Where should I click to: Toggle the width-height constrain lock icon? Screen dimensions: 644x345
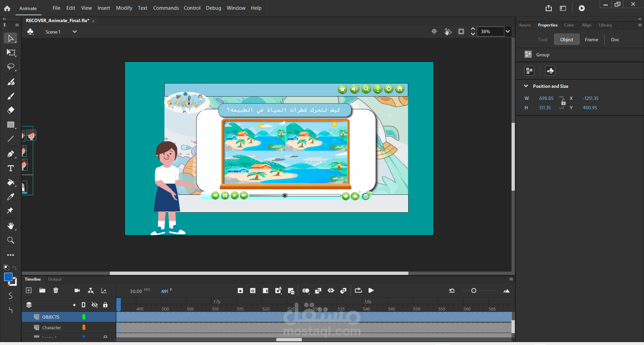point(563,103)
